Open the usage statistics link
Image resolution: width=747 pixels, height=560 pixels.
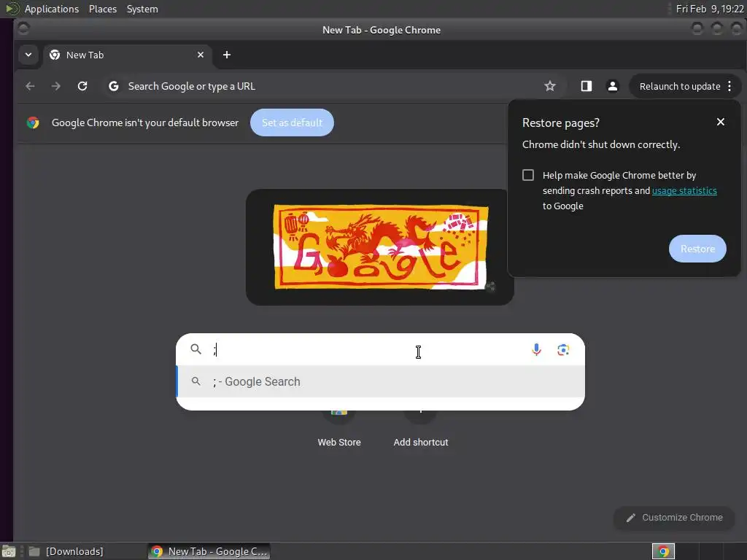point(684,190)
